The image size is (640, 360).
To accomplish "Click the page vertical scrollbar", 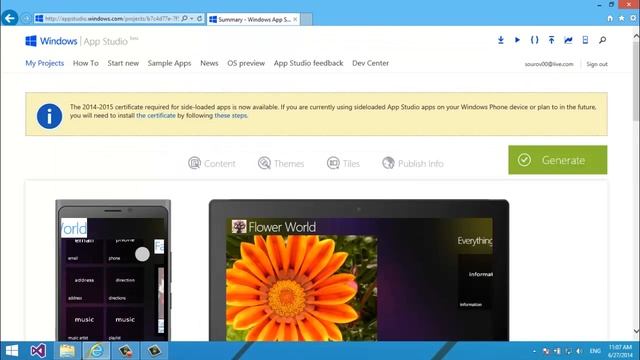I will (x=636, y=82).
